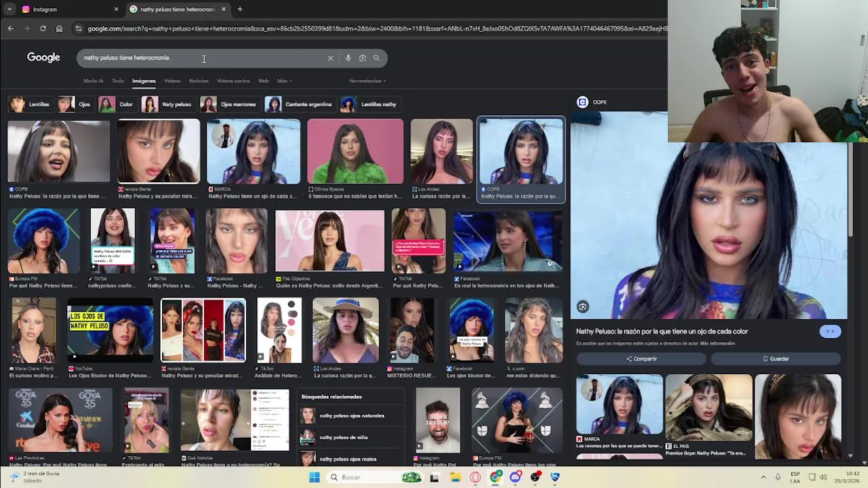The height and width of the screenshot is (488, 868).
Task: Open the Videos cortos tab
Action: (x=233, y=81)
